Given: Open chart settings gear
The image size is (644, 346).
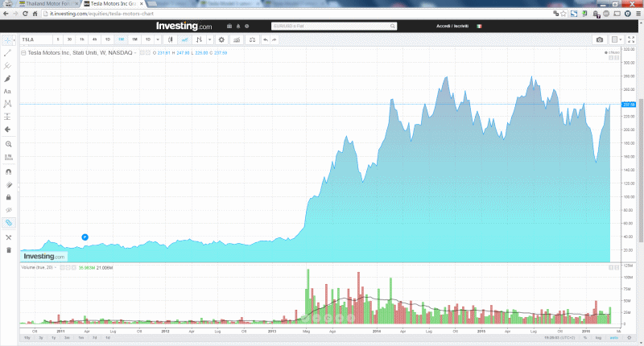Looking at the screenshot, I should [x=221, y=39].
